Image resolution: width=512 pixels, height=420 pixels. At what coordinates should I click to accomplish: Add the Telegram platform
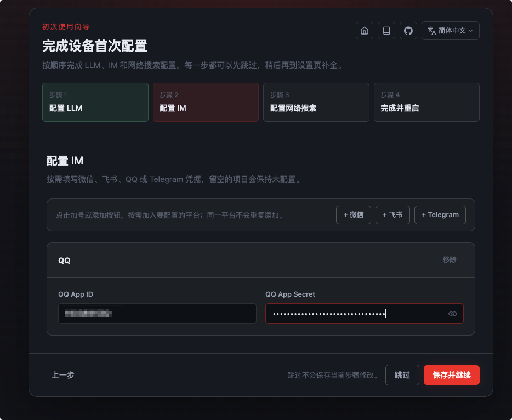(x=440, y=215)
